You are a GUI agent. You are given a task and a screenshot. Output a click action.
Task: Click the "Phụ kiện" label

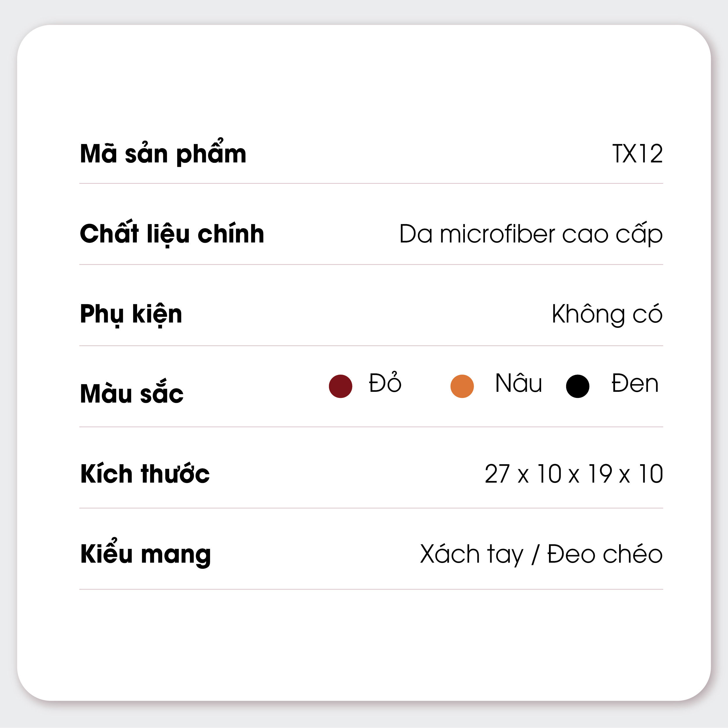(131, 314)
